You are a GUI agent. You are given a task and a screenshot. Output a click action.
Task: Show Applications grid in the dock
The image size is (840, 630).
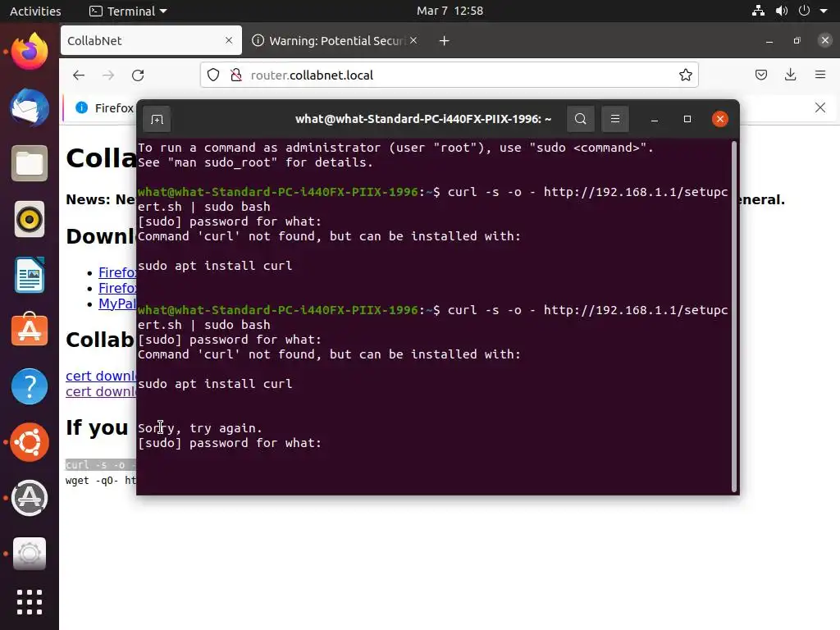point(30,602)
